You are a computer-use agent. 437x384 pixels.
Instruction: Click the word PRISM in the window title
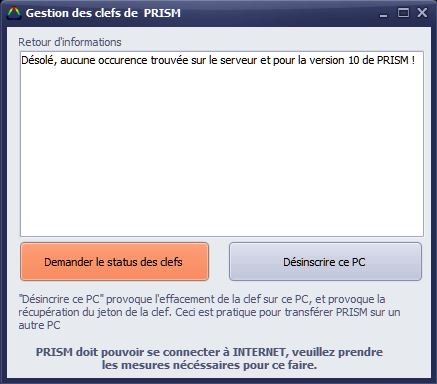pyautogui.click(x=162, y=13)
